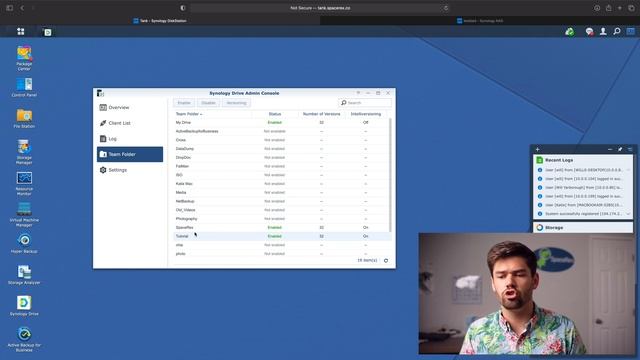Select the Media folder row
This screenshot has width=640, height=360.
tap(281, 192)
